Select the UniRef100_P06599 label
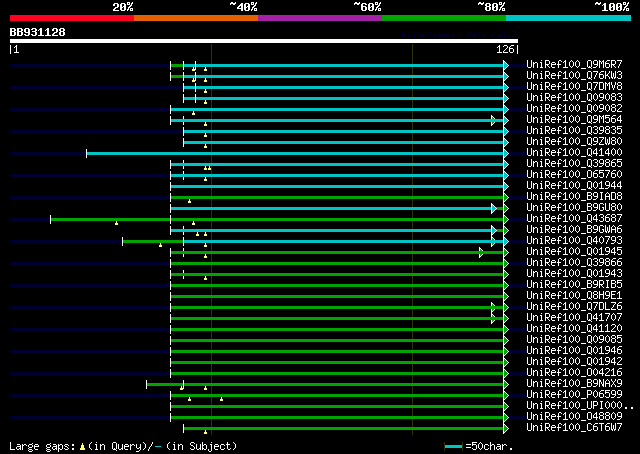 (574, 395)
